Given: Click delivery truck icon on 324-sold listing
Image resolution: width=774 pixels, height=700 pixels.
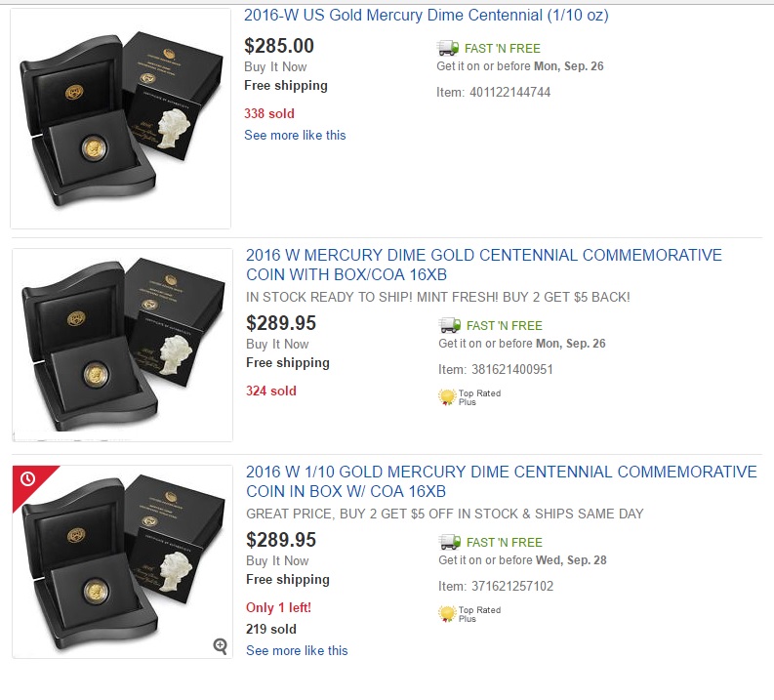Looking at the screenshot, I should [450, 325].
